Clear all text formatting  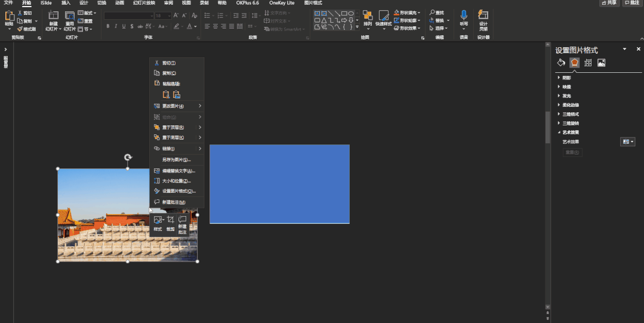click(194, 15)
